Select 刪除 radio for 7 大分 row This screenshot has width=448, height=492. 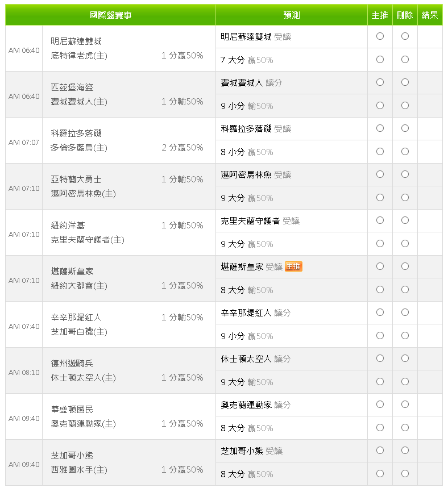(x=405, y=59)
